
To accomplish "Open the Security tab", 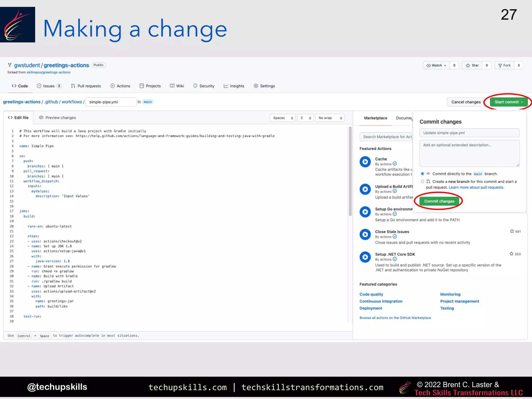I will coord(204,86).
